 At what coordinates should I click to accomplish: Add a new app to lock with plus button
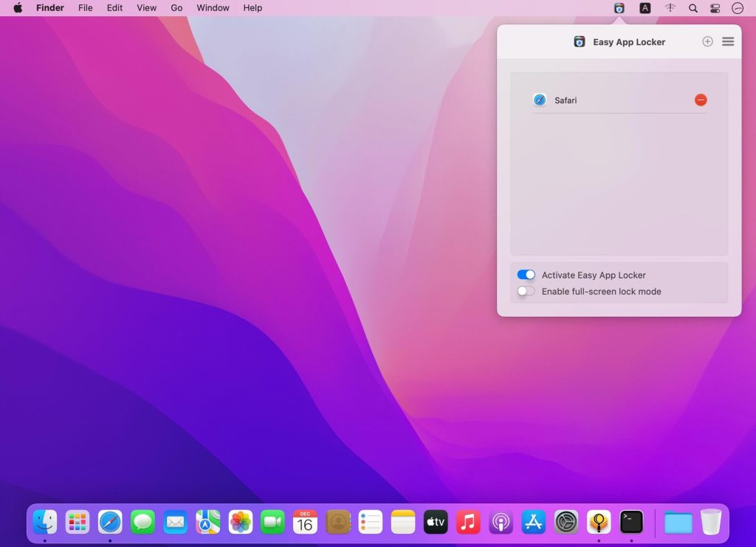pyautogui.click(x=707, y=41)
